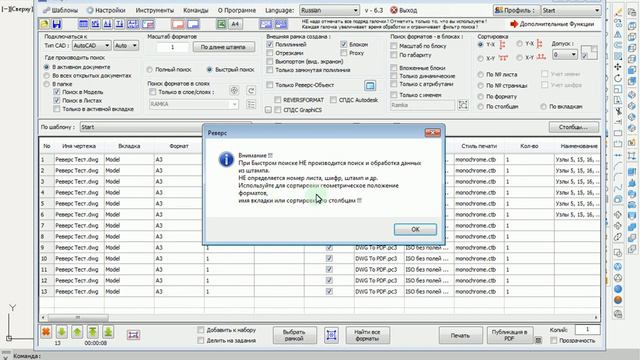Viewport: 640px width, 360px height.
Task: Open the RAMKA layer dropdown
Action: (x=193, y=104)
